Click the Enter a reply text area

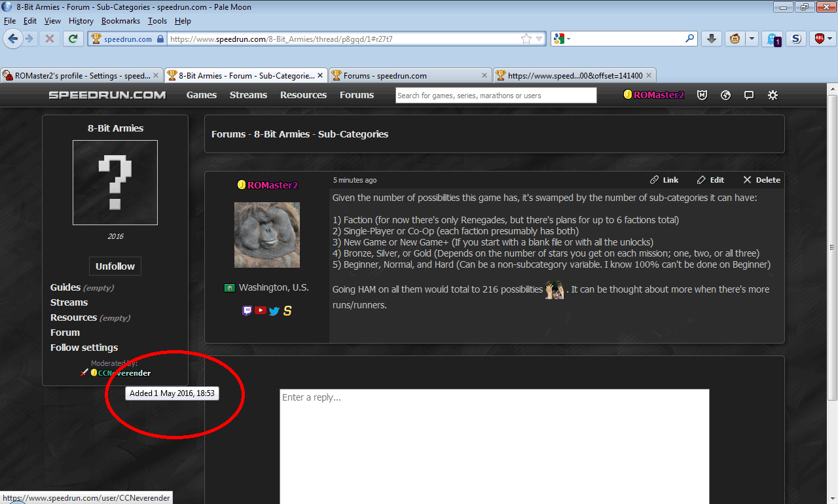tap(494, 446)
